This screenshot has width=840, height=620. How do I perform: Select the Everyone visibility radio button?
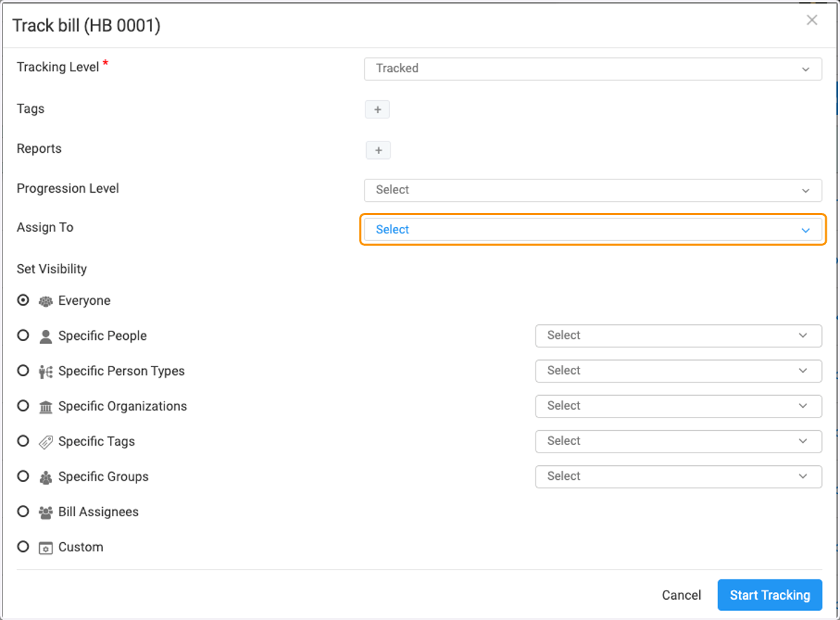tap(23, 300)
